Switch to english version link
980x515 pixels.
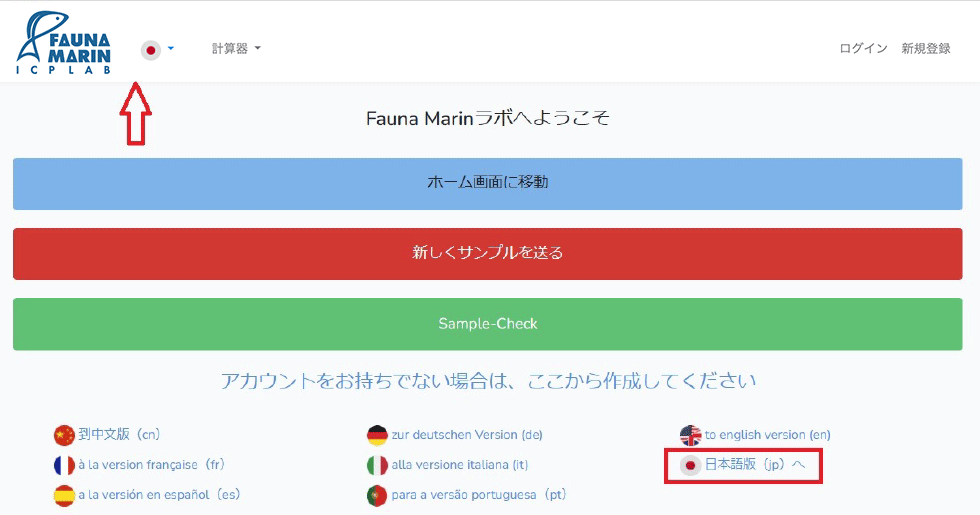767,435
